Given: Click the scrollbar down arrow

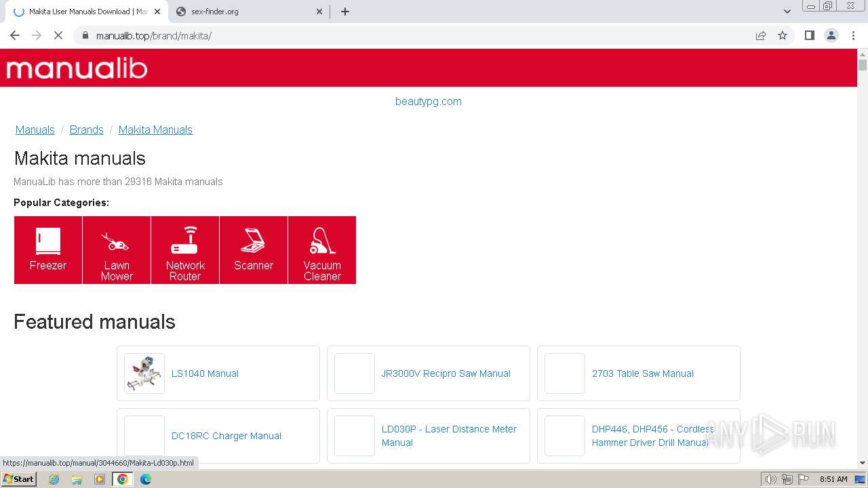Looking at the screenshot, I should coord(863,463).
